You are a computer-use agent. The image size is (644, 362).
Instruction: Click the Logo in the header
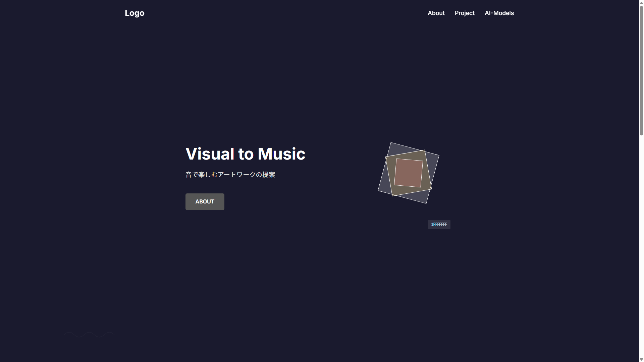click(135, 13)
